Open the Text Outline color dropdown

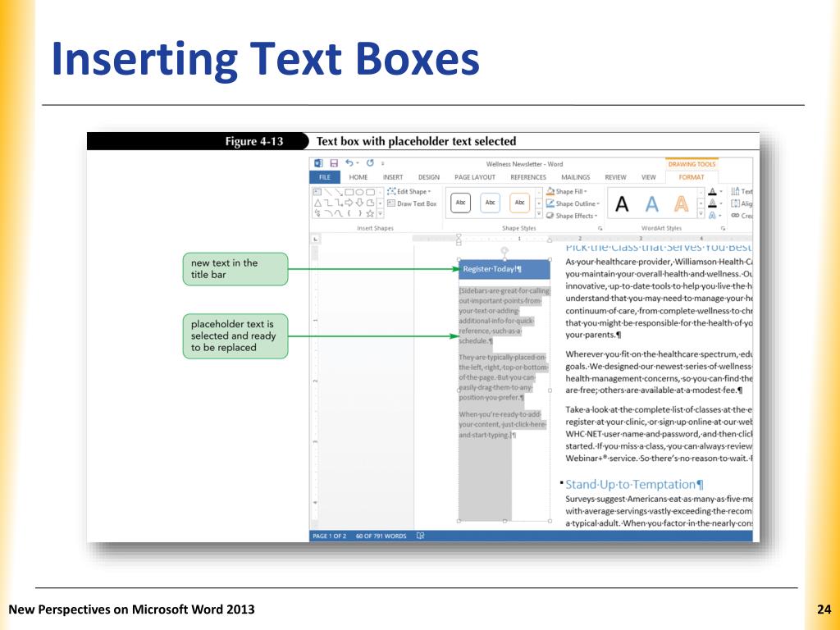tap(714, 203)
